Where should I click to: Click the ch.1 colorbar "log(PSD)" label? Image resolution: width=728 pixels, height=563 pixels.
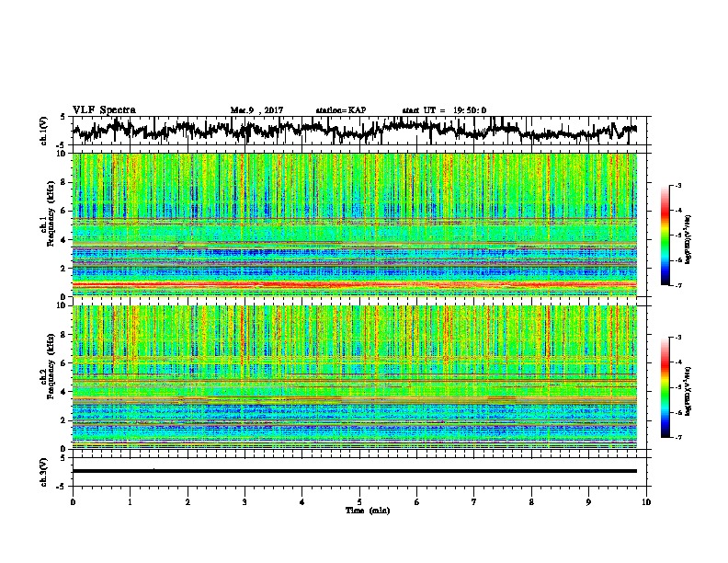688,239
